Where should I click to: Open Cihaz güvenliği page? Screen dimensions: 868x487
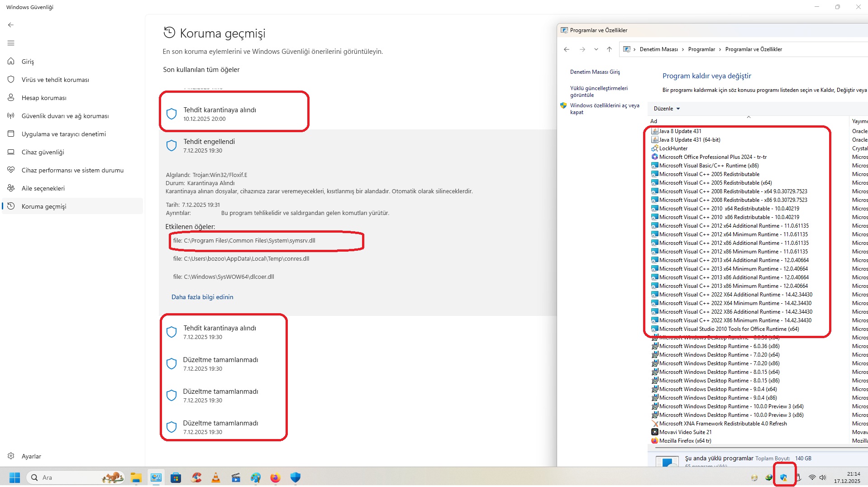tap(72, 152)
